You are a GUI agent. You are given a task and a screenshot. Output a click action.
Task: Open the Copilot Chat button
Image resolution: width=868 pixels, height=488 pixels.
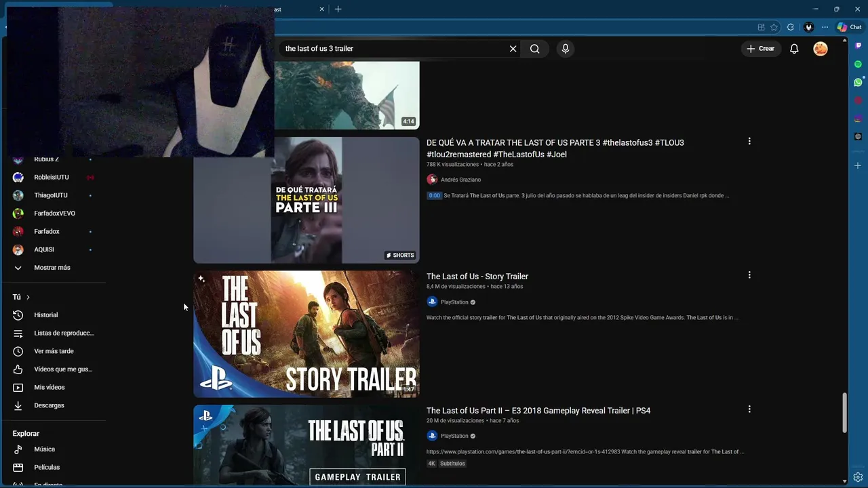[849, 27]
